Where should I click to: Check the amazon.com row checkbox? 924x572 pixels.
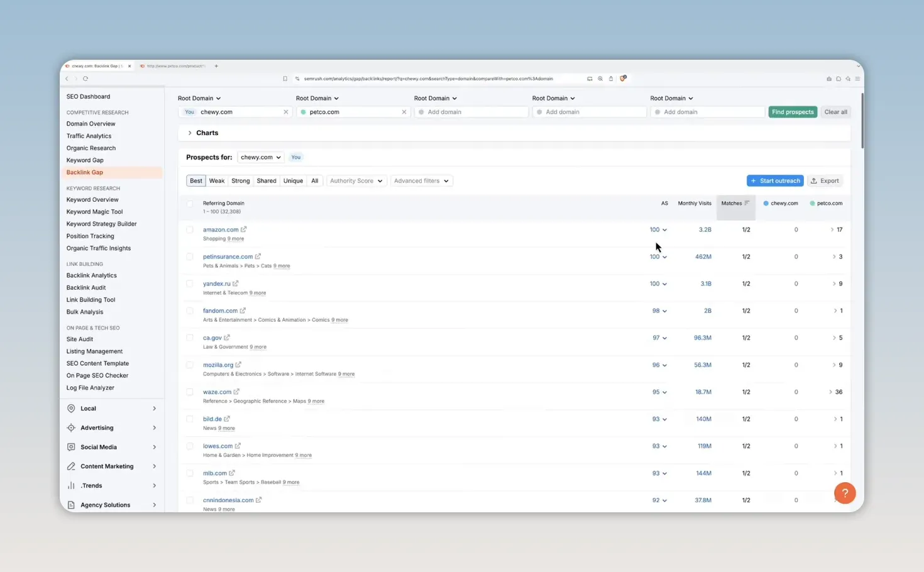190,229
